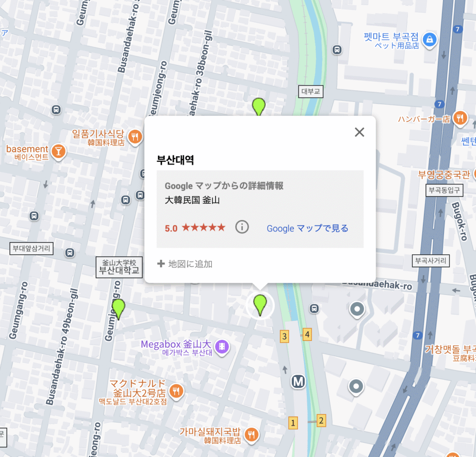Click '地図に追加' to add to map
This screenshot has height=457, width=476.
coord(185,264)
